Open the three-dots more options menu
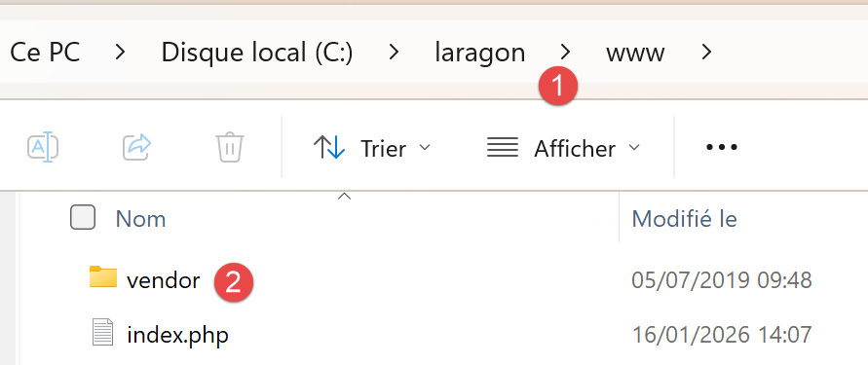868x365 pixels. 722,148
